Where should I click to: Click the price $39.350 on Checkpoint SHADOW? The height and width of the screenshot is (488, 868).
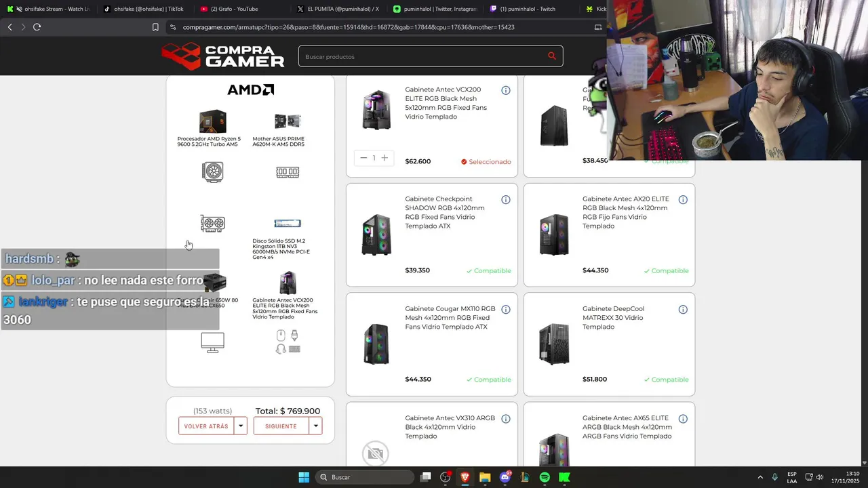coord(418,270)
